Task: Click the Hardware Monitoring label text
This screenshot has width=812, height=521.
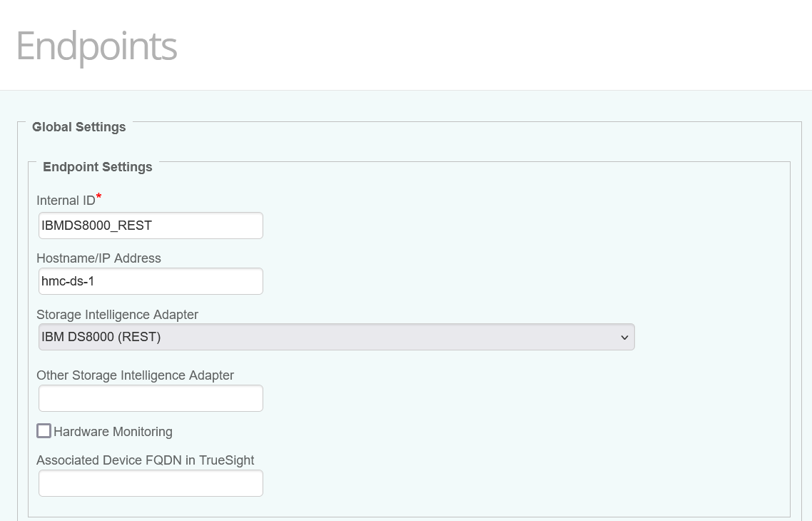Action: pyautogui.click(x=112, y=431)
